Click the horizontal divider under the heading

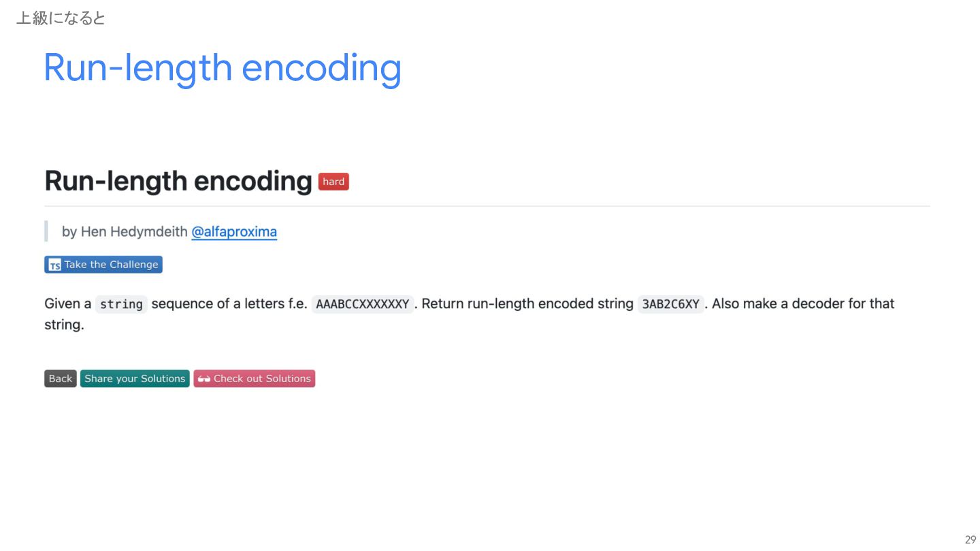487,205
